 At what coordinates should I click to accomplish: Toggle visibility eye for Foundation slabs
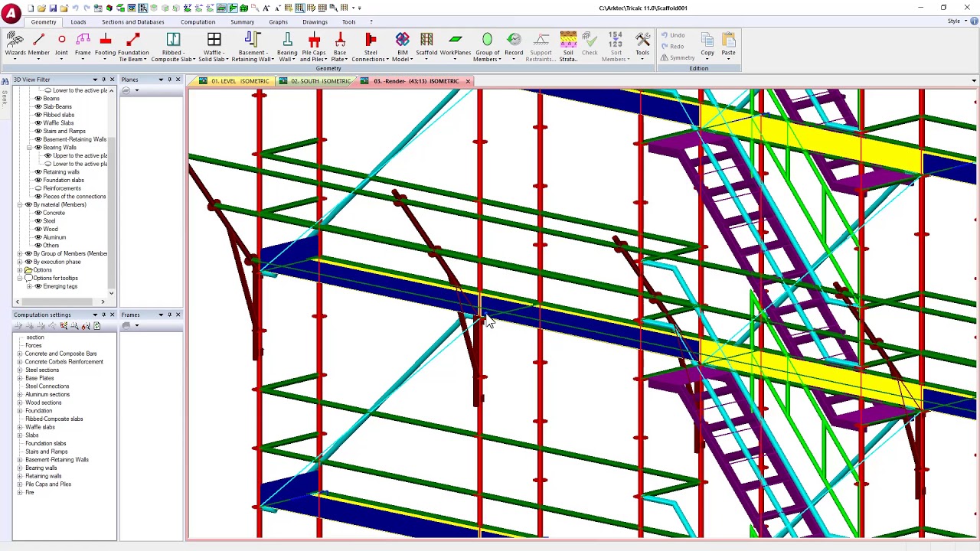(38, 180)
